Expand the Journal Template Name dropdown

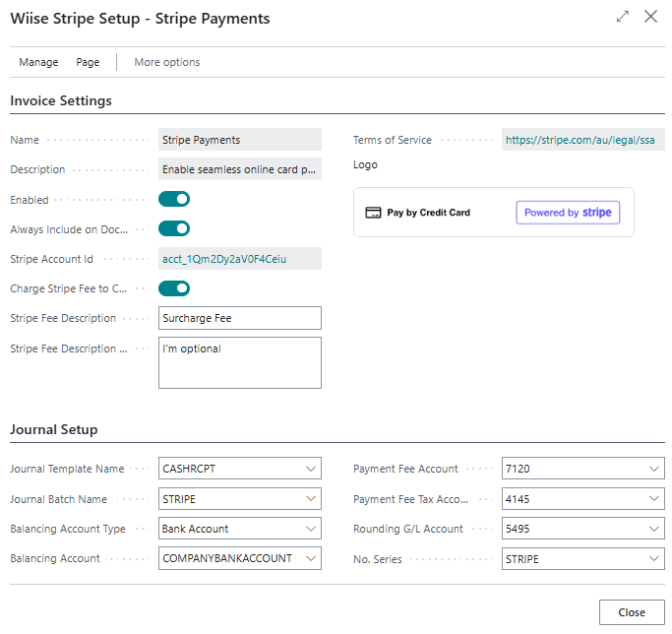point(311,470)
